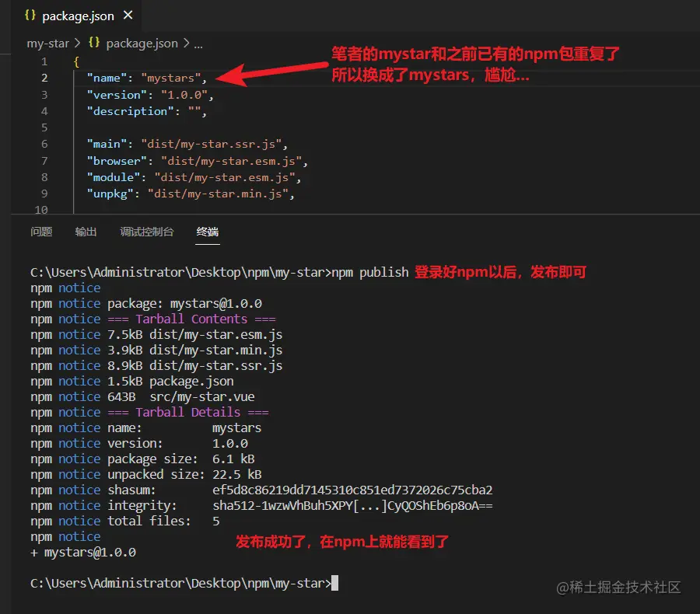Click the "module" key
700x614 pixels.
114,178
